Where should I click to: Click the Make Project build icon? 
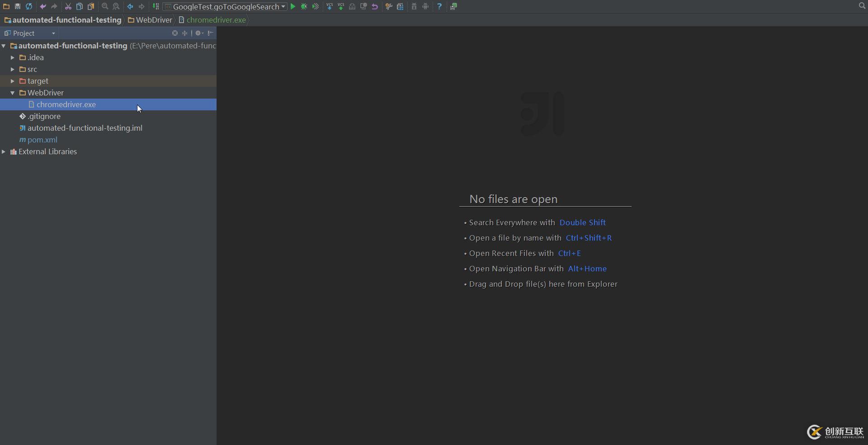(x=156, y=6)
